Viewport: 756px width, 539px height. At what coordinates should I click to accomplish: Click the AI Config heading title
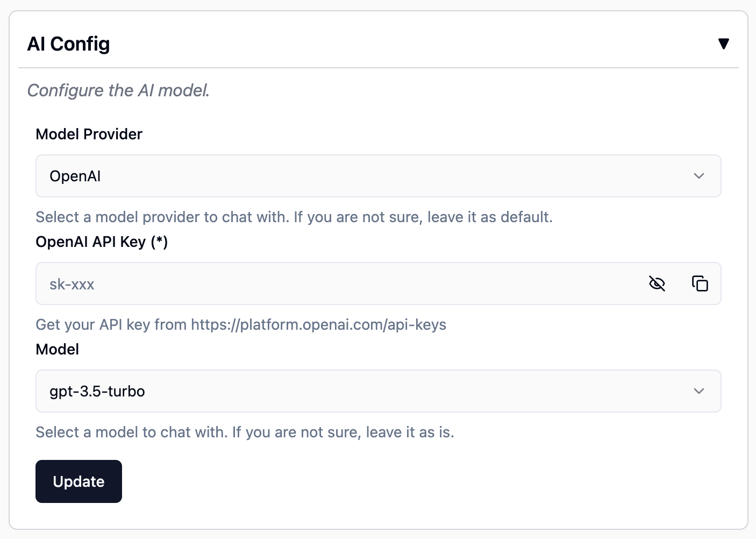click(68, 44)
